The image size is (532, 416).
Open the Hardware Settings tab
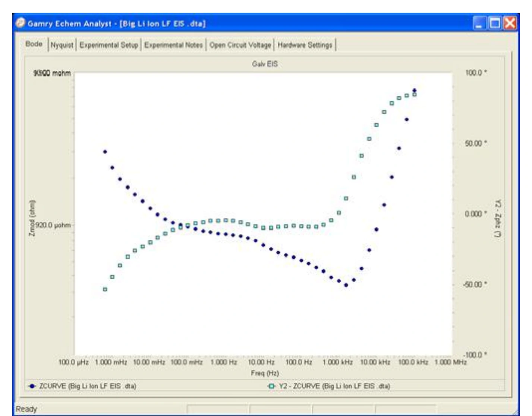305,45
